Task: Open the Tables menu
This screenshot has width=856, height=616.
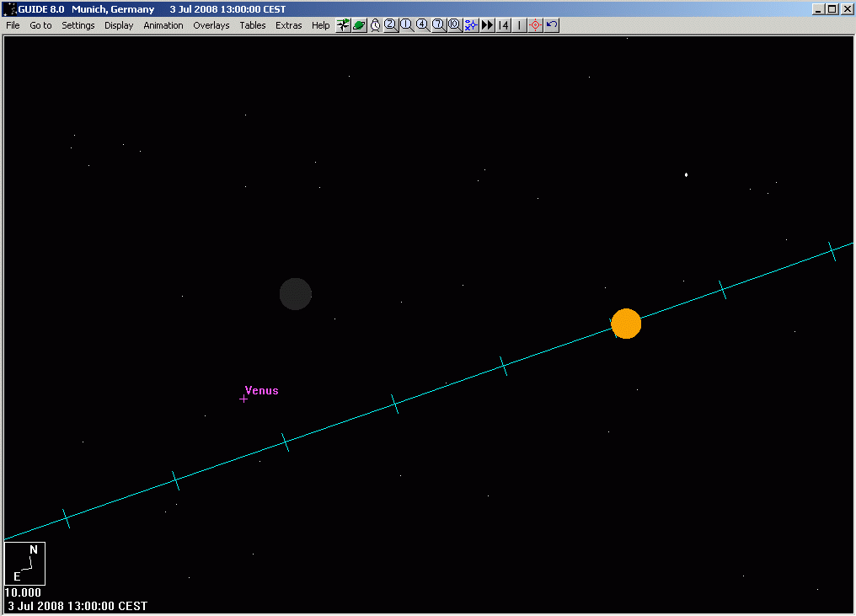Action: point(253,25)
